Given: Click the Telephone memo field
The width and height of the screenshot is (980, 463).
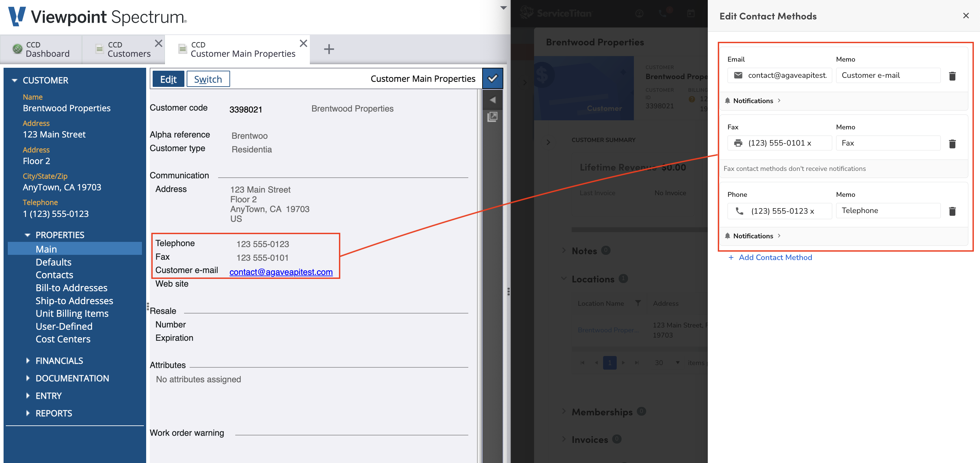Looking at the screenshot, I should point(888,210).
